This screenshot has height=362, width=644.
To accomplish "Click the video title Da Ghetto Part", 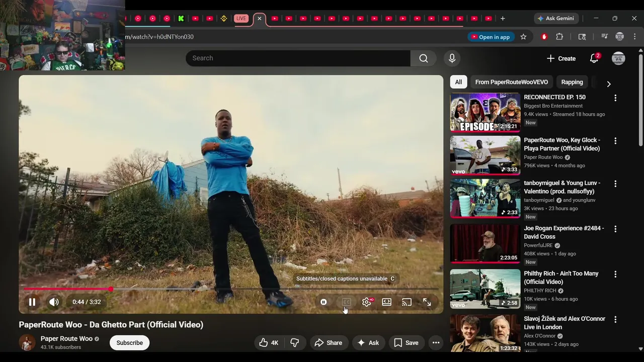I will pos(111,325).
